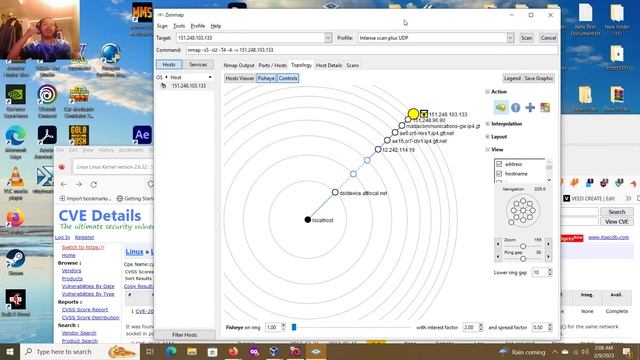Image resolution: width=640 pixels, height=360 pixels.
Task: Open the Tools menu
Action: (179, 26)
